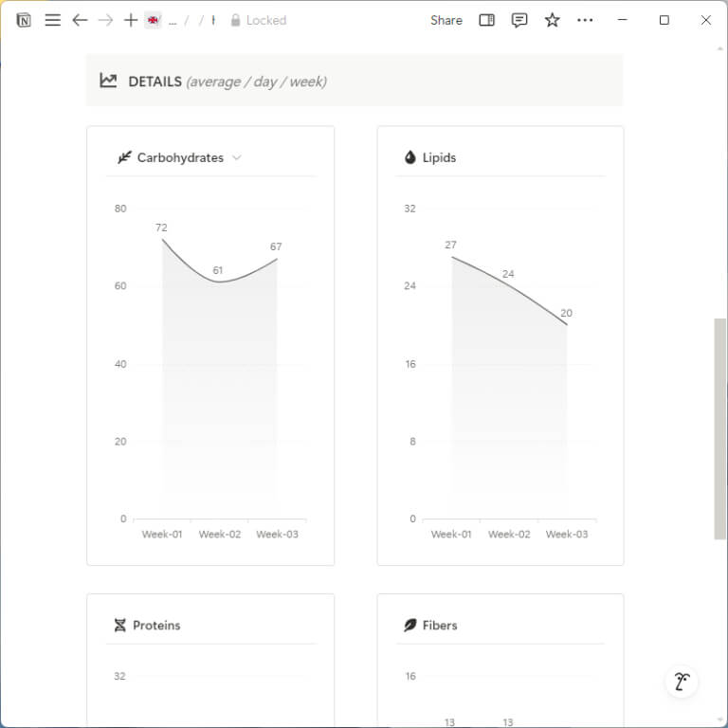Viewport: 728px width, 728px height.
Task: Open the comments panel
Action: (519, 20)
